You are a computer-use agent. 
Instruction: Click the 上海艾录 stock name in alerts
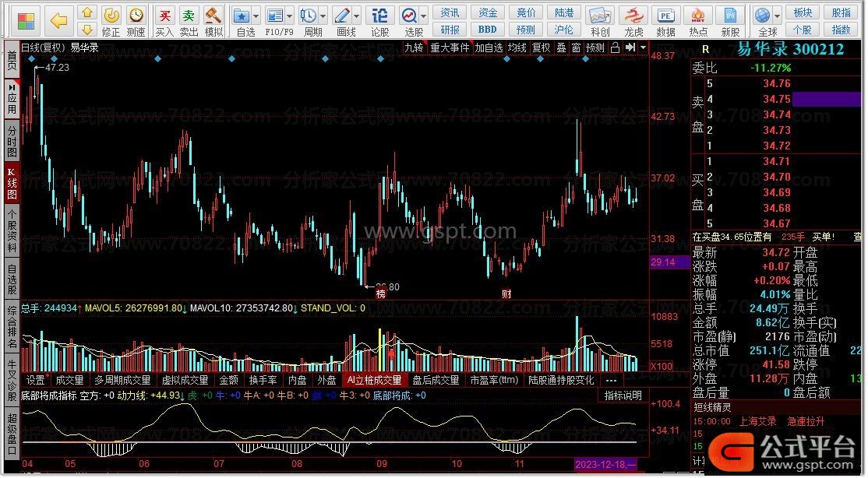point(758,422)
